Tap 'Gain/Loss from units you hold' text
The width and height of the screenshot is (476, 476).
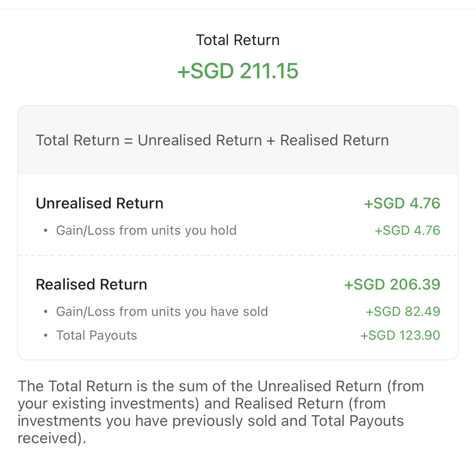(x=146, y=230)
